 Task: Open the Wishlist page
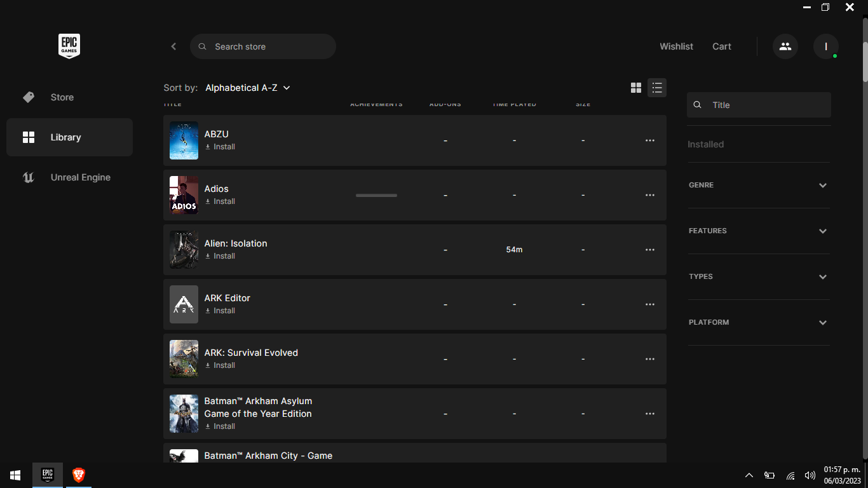click(x=676, y=46)
